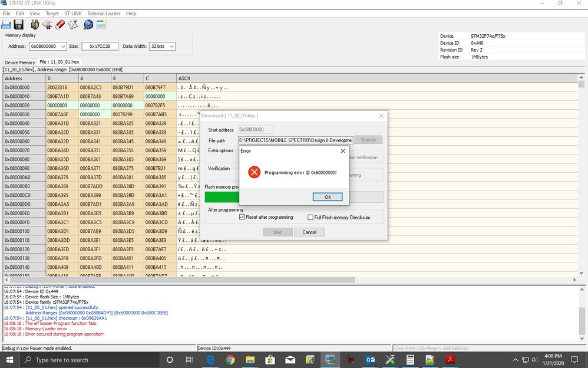Select memory cell 20023318
The height and width of the screenshot is (368, 588).
point(62,87)
